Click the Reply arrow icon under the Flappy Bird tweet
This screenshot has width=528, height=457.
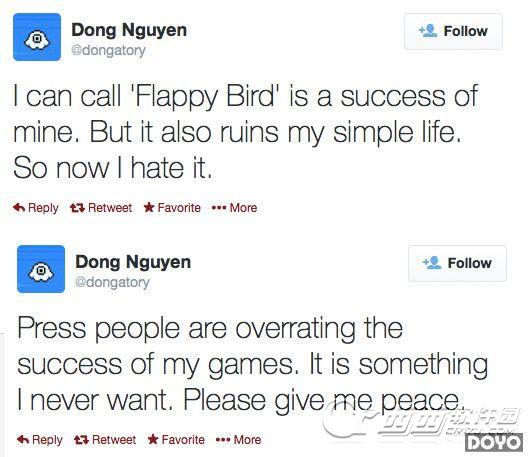click(19, 207)
